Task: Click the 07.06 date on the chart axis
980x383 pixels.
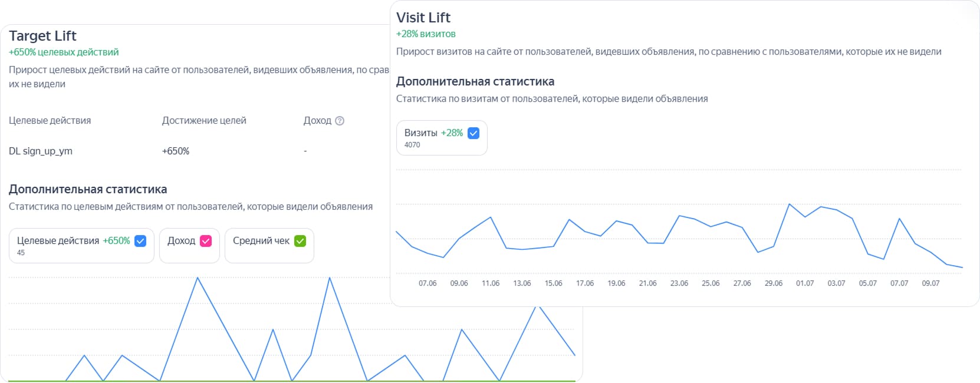Action: pyautogui.click(x=427, y=283)
